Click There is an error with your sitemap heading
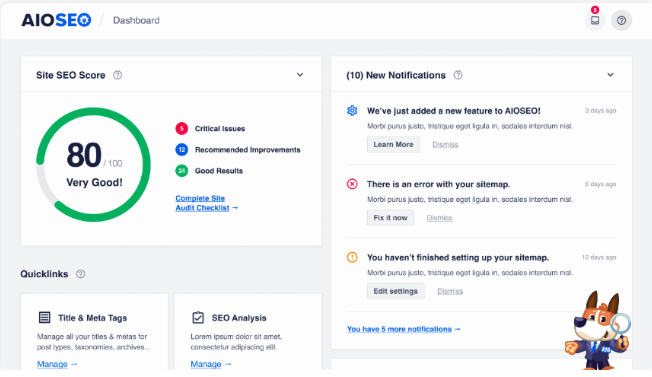Viewport: 652px width, 377px height. pos(438,184)
